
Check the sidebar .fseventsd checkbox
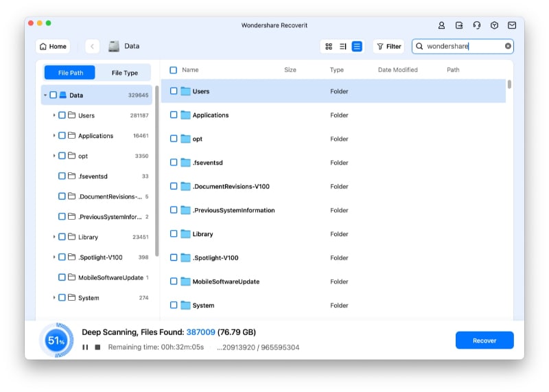pos(62,176)
